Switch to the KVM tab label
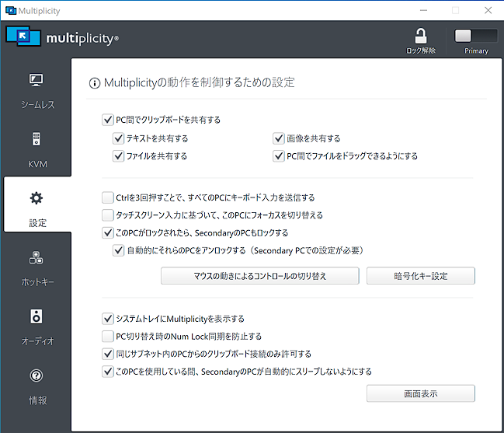This screenshot has height=433, width=504. pos(37,164)
